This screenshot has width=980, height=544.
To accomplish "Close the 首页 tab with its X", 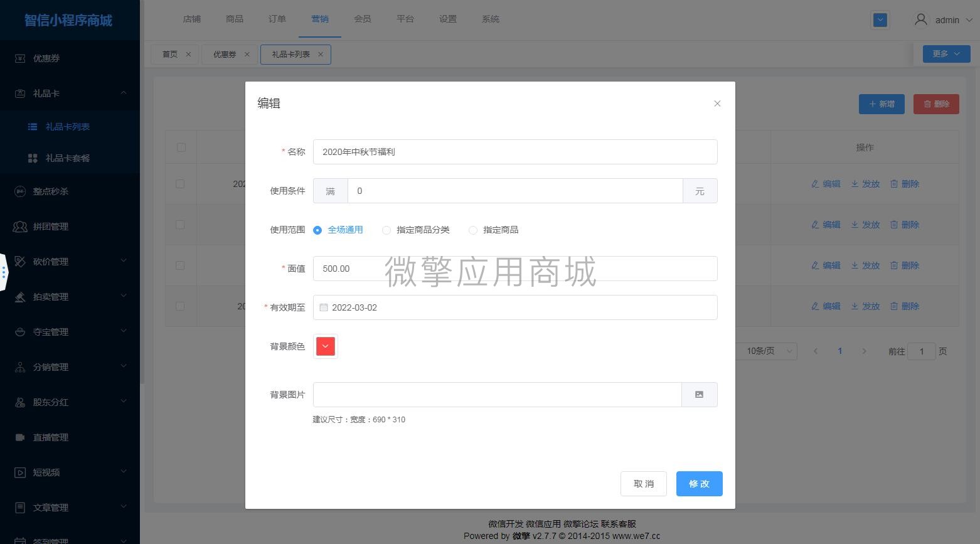I will (188, 55).
